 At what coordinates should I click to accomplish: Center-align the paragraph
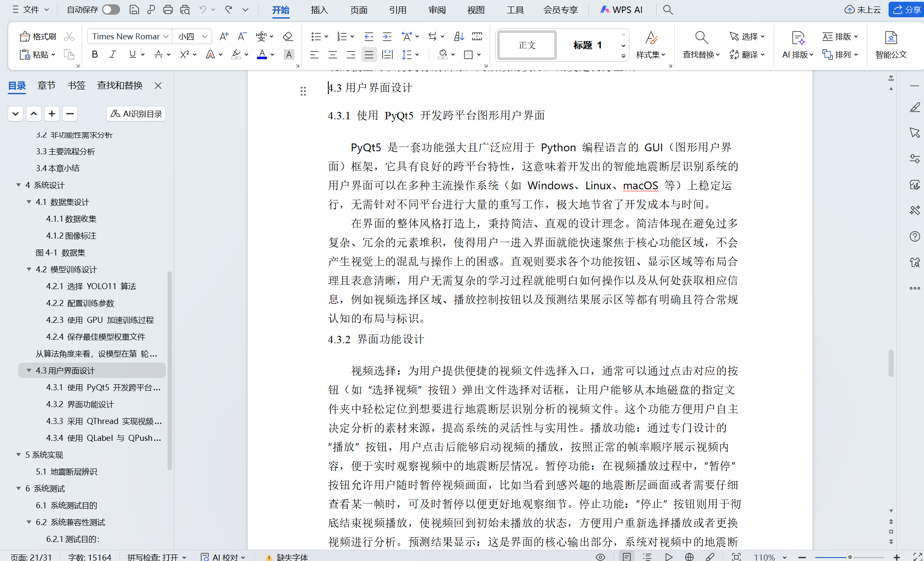[x=333, y=54]
